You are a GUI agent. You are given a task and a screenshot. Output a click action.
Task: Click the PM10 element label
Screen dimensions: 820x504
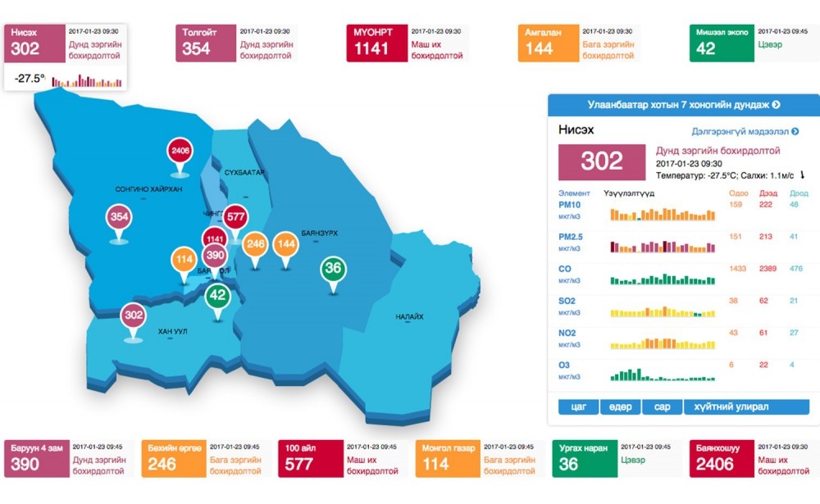click(x=570, y=205)
